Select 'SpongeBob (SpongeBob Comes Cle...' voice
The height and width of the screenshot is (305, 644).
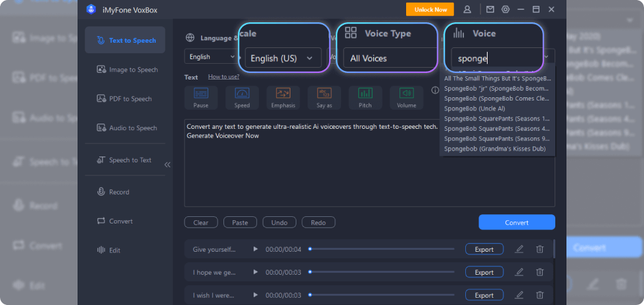[497, 99]
